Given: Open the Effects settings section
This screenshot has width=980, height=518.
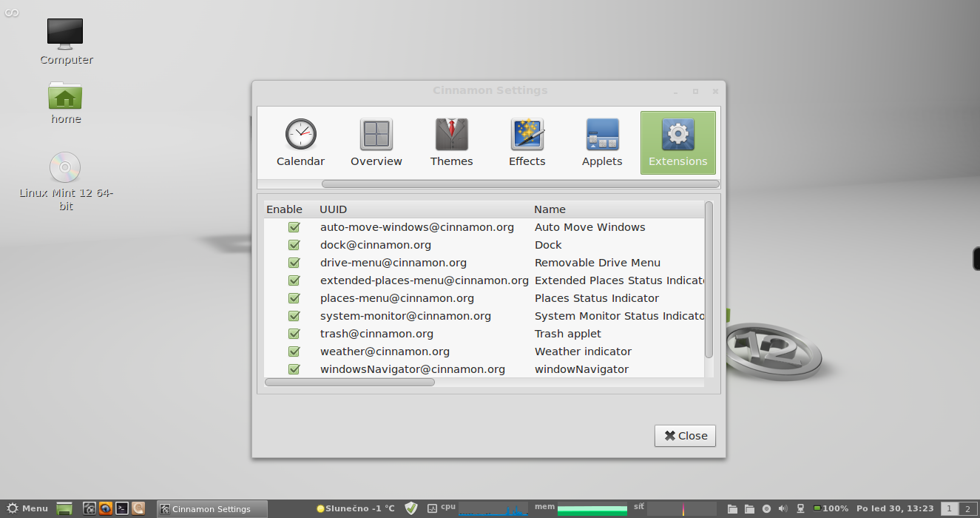Looking at the screenshot, I should (x=527, y=143).
